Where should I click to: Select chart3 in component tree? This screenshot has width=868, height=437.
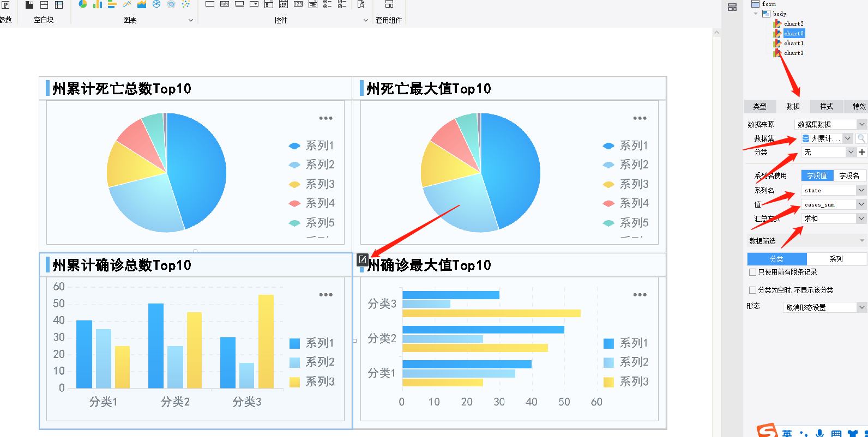click(x=793, y=53)
